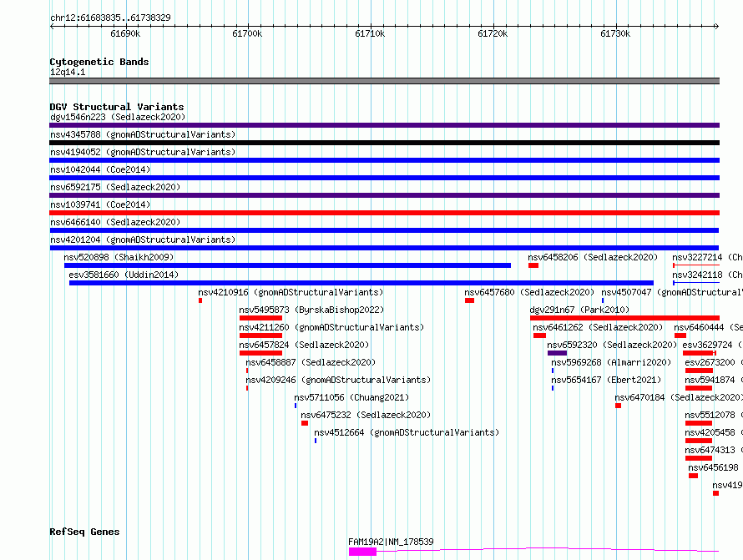Click the black bar of nsv4345788
This screenshot has width=743, height=560.
click(384, 143)
